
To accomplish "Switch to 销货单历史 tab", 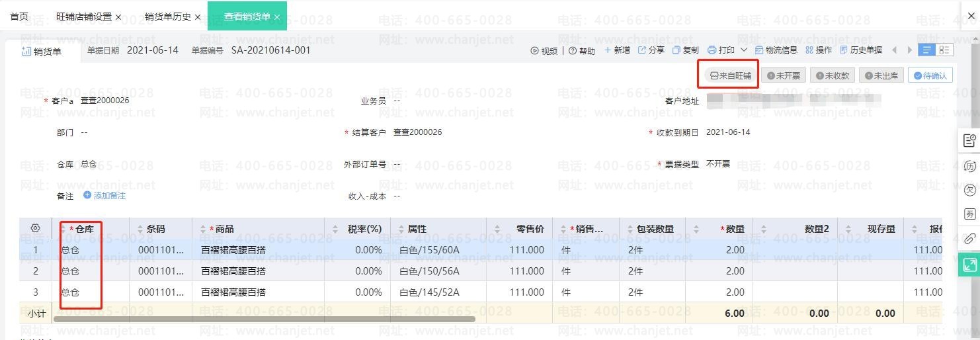I will pyautogui.click(x=167, y=17).
